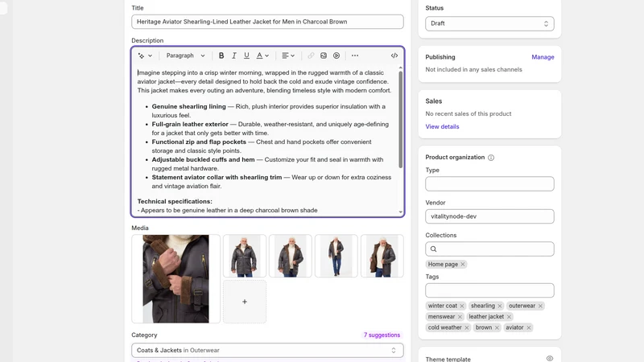Apply bold formatting in description toolbar
Image resolution: width=644 pixels, height=362 pixels.
point(221,56)
